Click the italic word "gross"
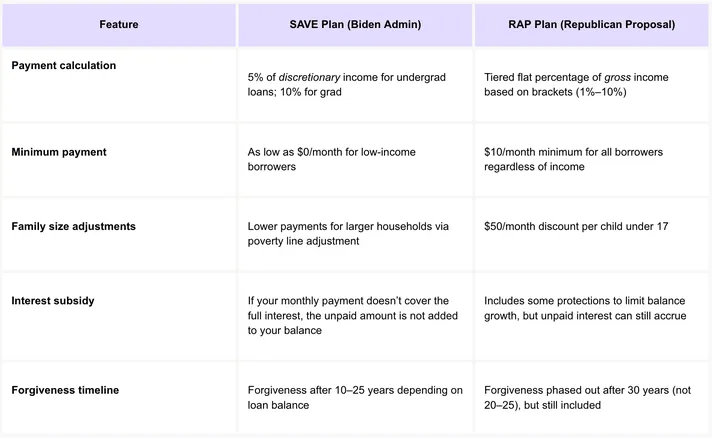The height and width of the screenshot is (438, 712). pyautogui.click(x=619, y=78)
